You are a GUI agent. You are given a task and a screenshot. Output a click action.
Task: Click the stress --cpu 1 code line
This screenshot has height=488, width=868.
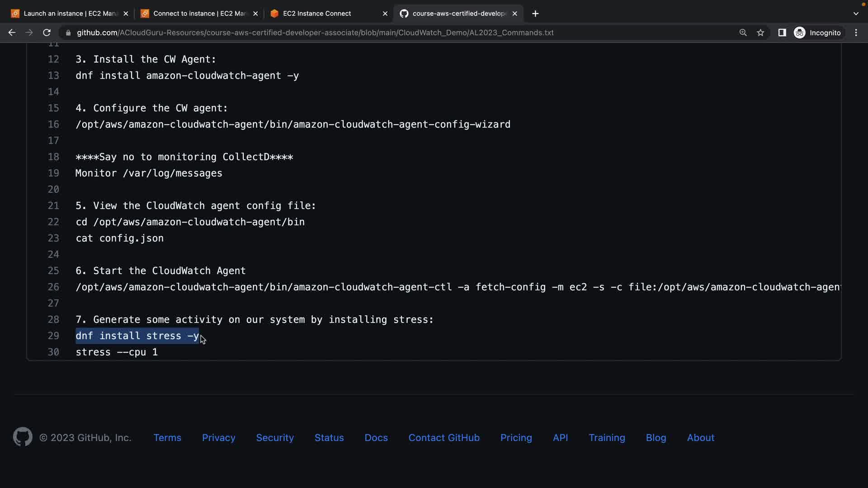[117, 352]
